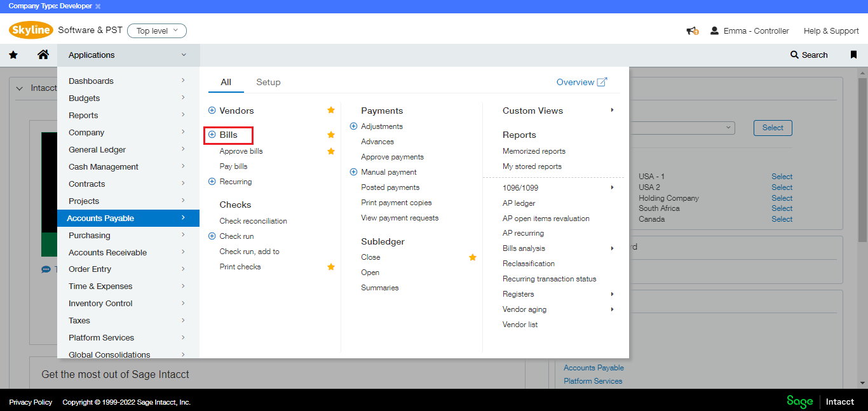Expand the Vendor aging submenu
The image size is (868, 411).
(613, 309)
